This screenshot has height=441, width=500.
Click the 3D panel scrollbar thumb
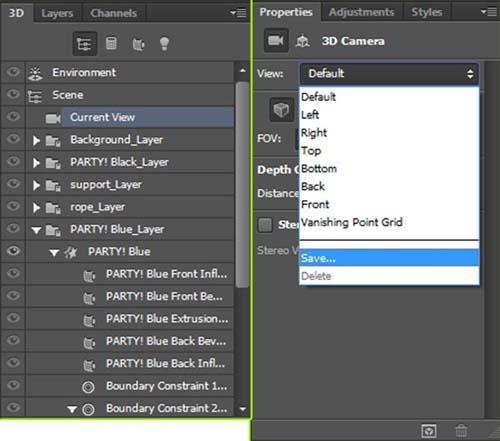click(242, 185)
